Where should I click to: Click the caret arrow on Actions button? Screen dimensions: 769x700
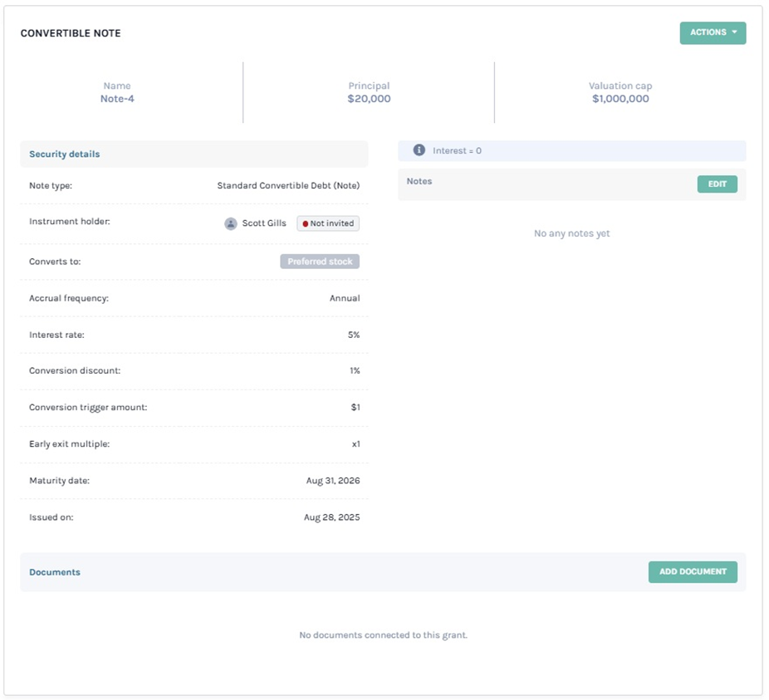735,32
